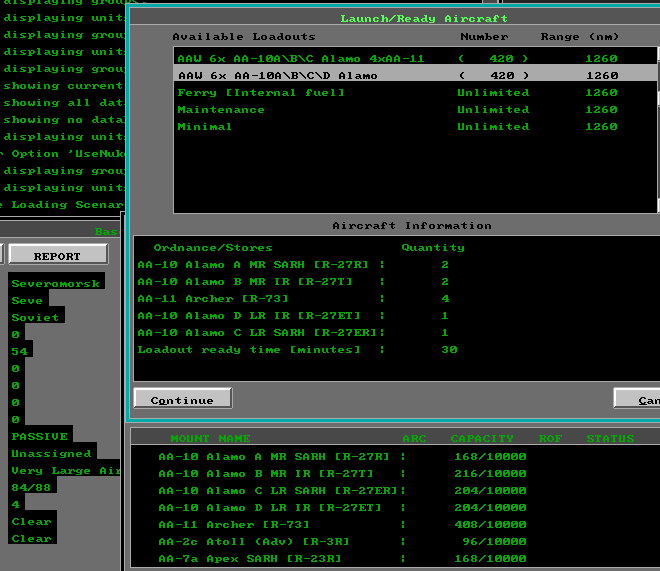Viewport: 660px width, 571px height.
Task: Select AA-10 Alamo B MR IR ordnance row
Action: tap(293, 282)
